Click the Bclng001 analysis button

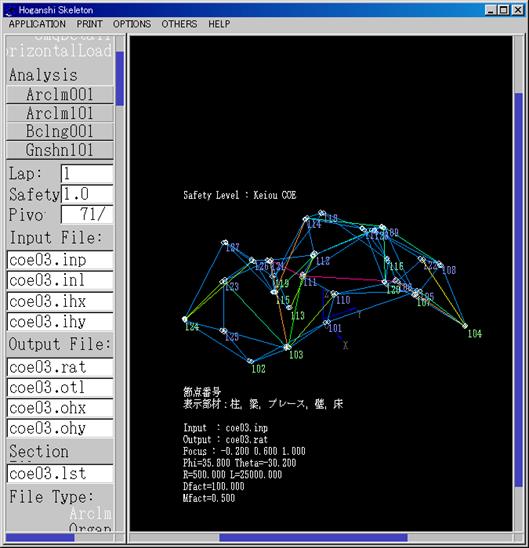[60, 131]
